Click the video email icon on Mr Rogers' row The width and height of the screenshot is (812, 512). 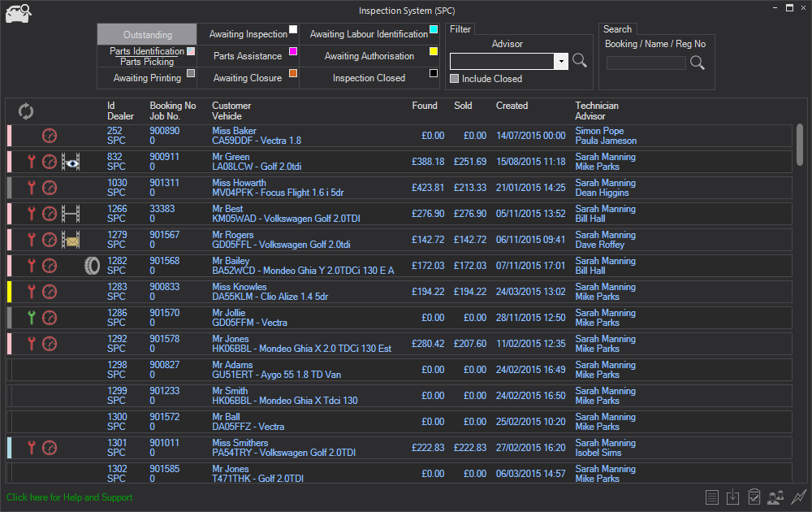[71, 240]
